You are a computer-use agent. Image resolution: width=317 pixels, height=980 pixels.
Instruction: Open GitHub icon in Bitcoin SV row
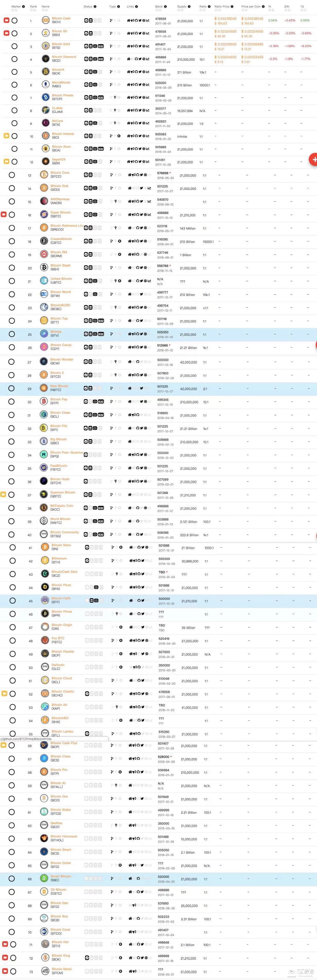click(136, 34)
